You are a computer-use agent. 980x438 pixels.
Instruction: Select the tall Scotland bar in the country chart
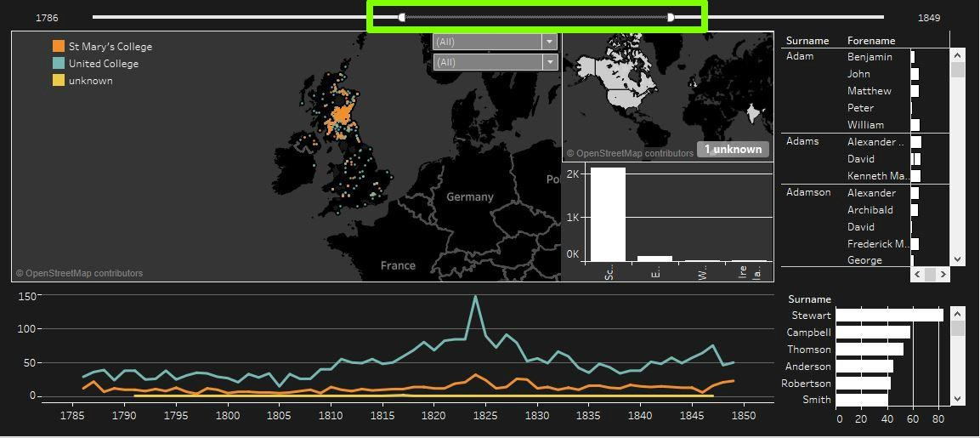(608, 214)
